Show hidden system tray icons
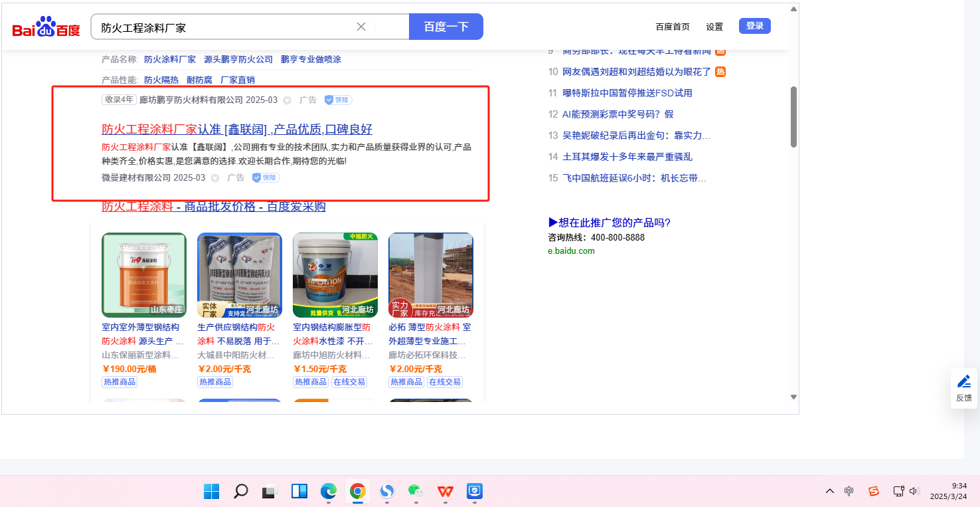The height and width of the screenshot is (507, 980). 830,491
